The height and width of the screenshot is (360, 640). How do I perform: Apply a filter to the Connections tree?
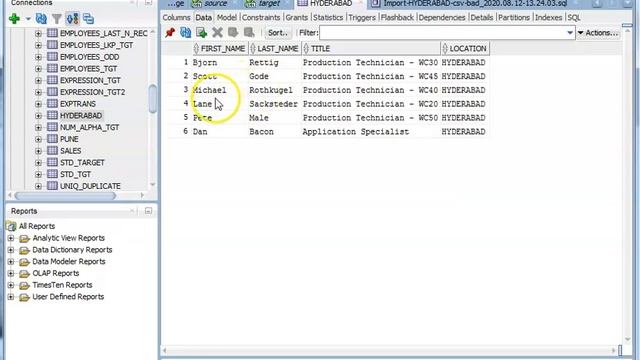[x=57, y=19]
